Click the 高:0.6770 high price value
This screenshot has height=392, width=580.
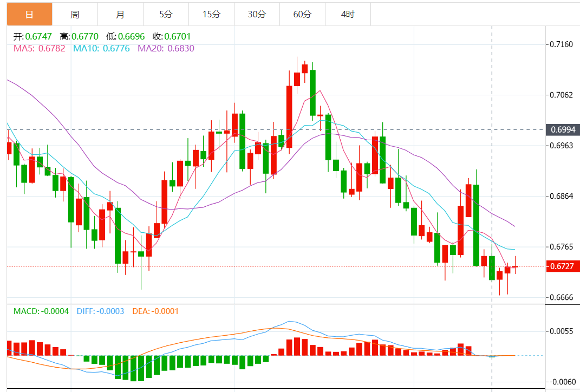point(79,37)
